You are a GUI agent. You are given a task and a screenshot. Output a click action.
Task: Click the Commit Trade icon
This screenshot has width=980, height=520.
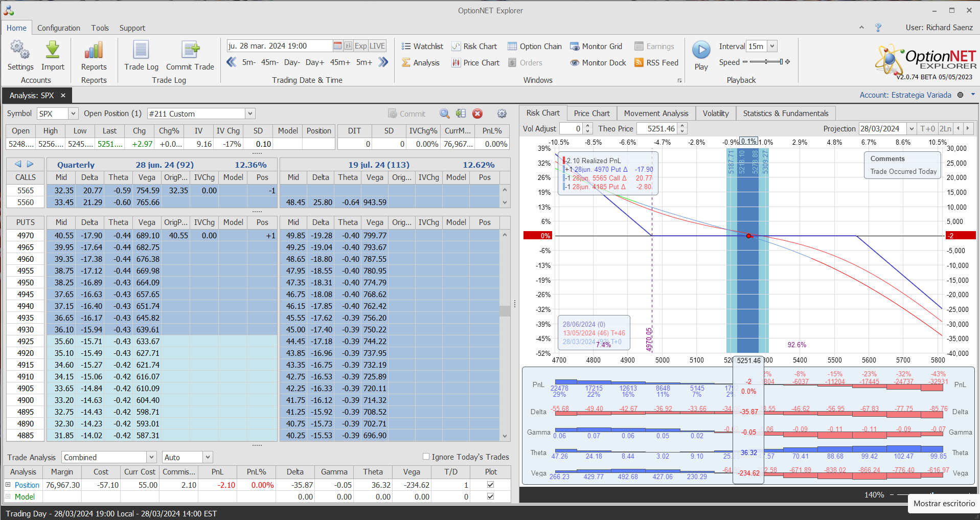(x=190, y=51)
